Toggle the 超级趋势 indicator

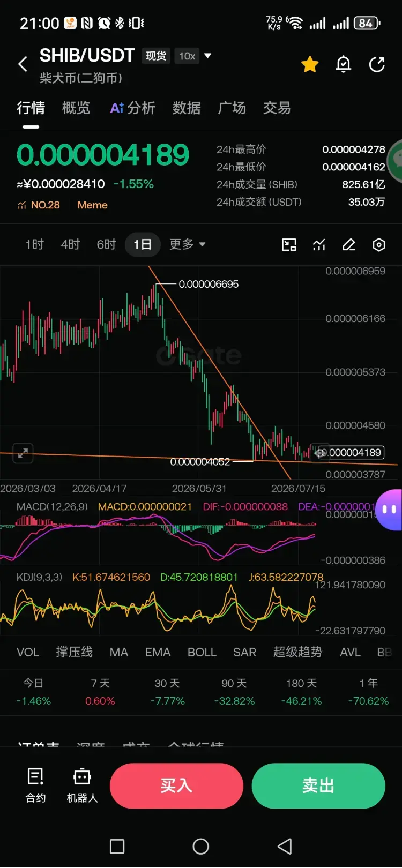point(297,652)
